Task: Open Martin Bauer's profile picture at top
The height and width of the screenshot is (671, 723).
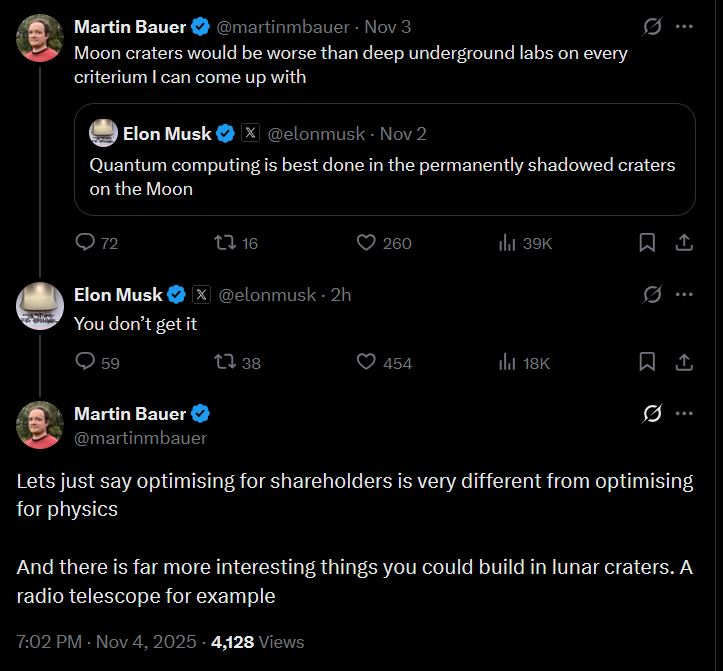Action: click(x=40, y=38)
